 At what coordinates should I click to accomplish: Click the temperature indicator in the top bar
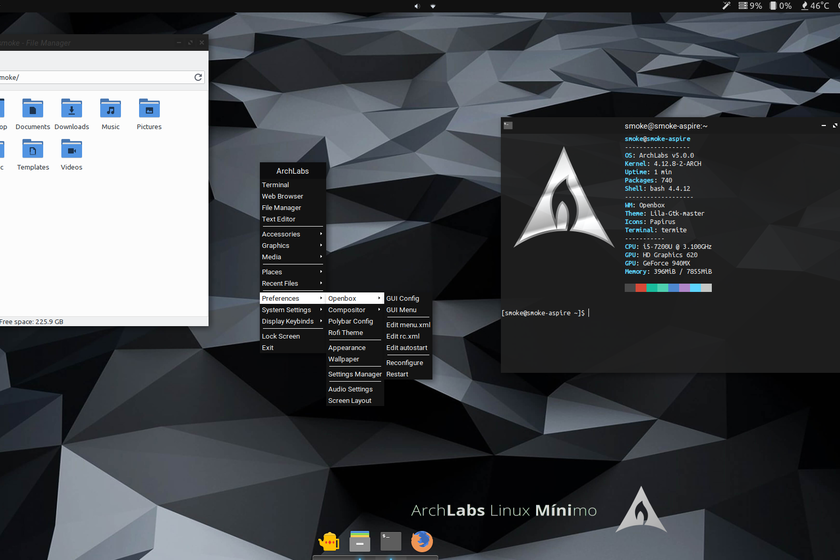click(x=815, y=6)
